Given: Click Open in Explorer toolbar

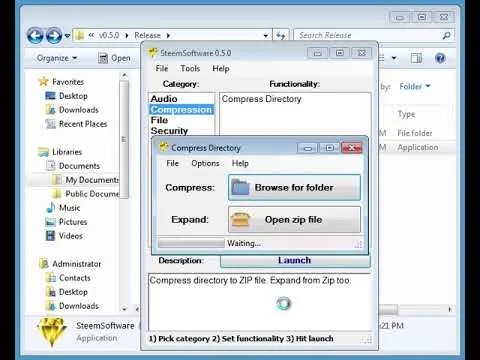Looking at the screenshot, I should coord(114,58).
